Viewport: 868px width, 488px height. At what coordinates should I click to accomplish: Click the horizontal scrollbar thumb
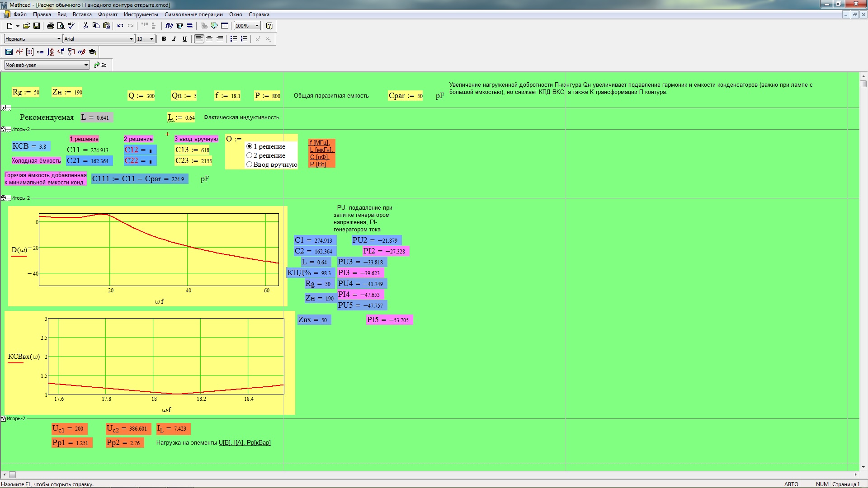coord(13,474)
